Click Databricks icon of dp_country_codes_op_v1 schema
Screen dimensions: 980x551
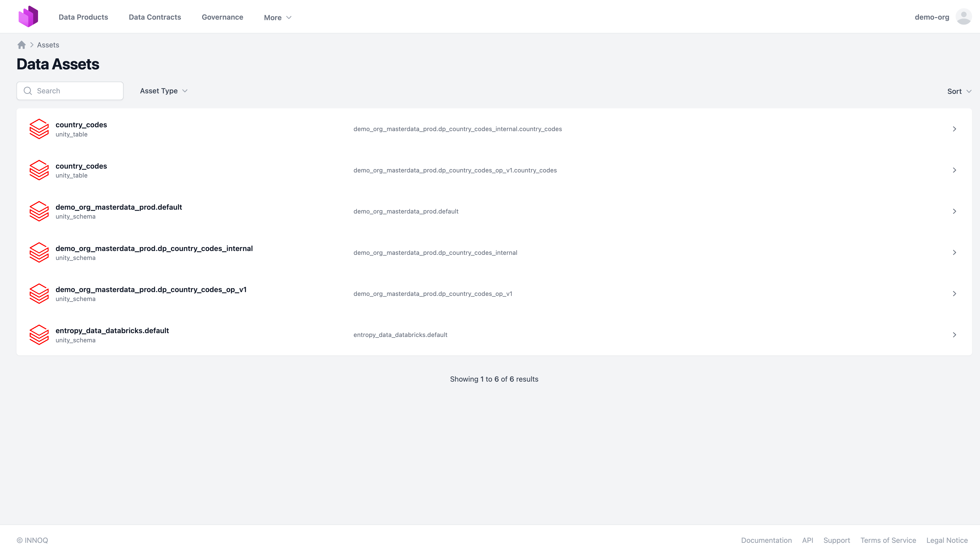tap(39, 294)
